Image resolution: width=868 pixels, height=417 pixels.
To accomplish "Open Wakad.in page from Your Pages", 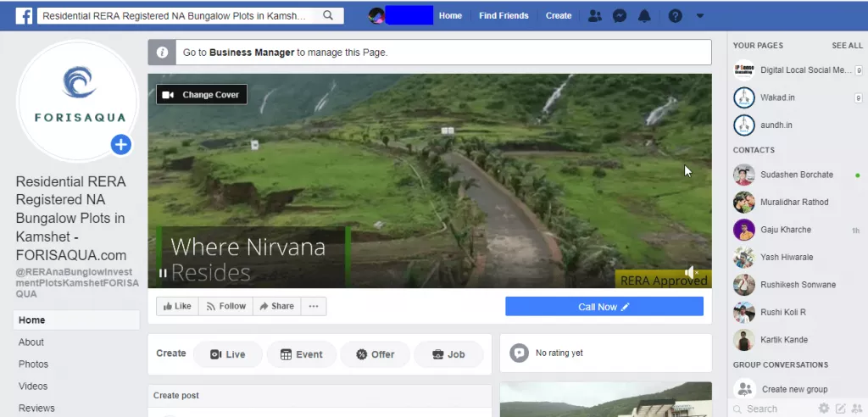I will click(798, 97).
